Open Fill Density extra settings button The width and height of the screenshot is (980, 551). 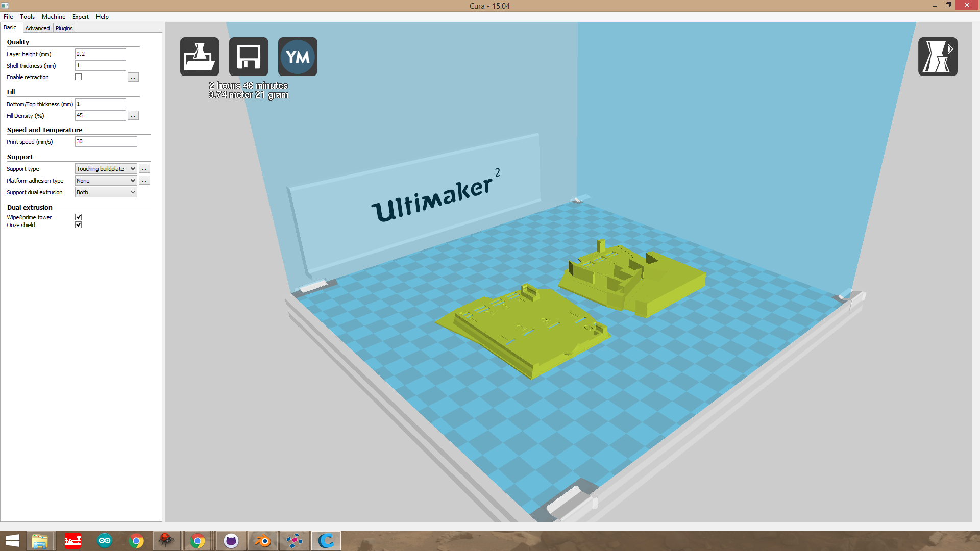click(x=133, y=116)
